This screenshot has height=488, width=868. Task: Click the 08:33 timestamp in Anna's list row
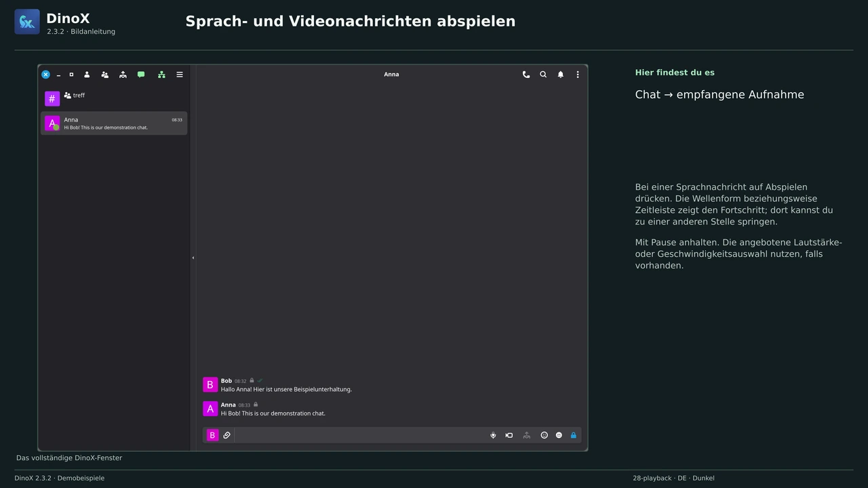pos(177,120)
